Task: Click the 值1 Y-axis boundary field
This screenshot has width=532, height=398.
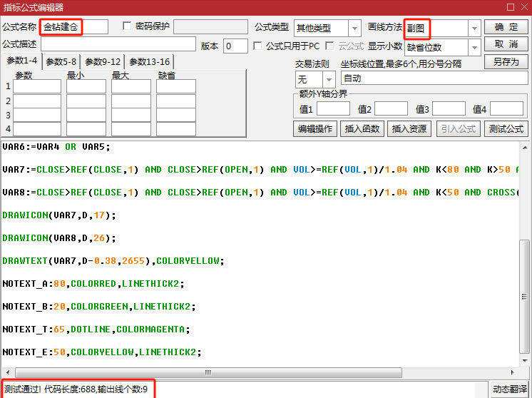Action: pos(333,109)
